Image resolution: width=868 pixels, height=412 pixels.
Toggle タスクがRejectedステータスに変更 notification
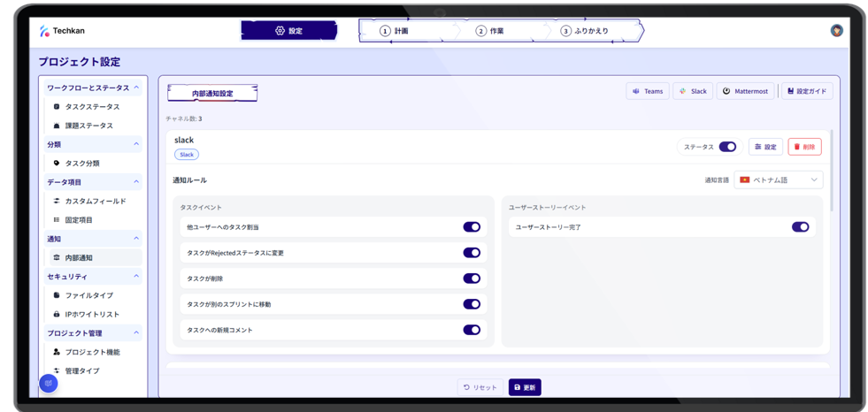[472, 253]
